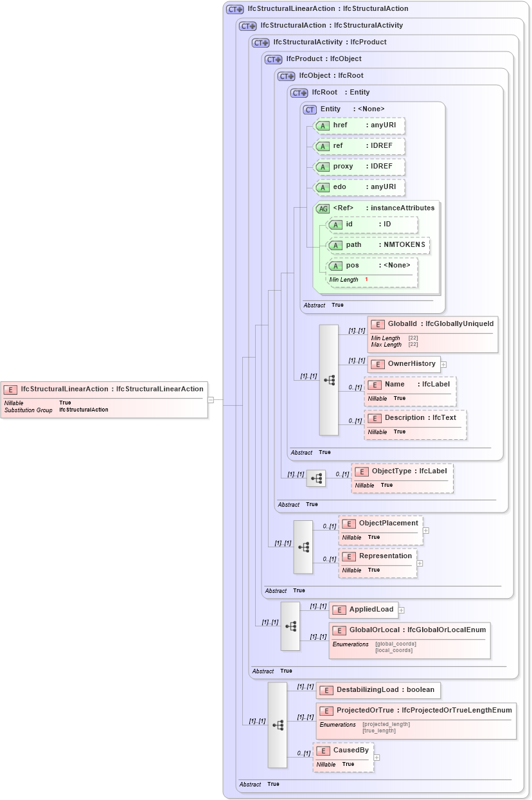Expand the AppliedLoad element details

click(x=400, y=610)
